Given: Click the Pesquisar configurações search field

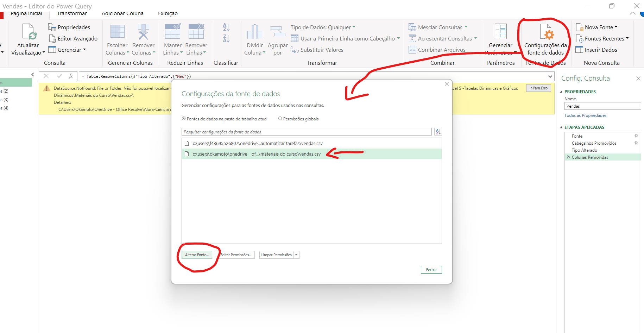Looking at the screenshot, I should point(307,132).
